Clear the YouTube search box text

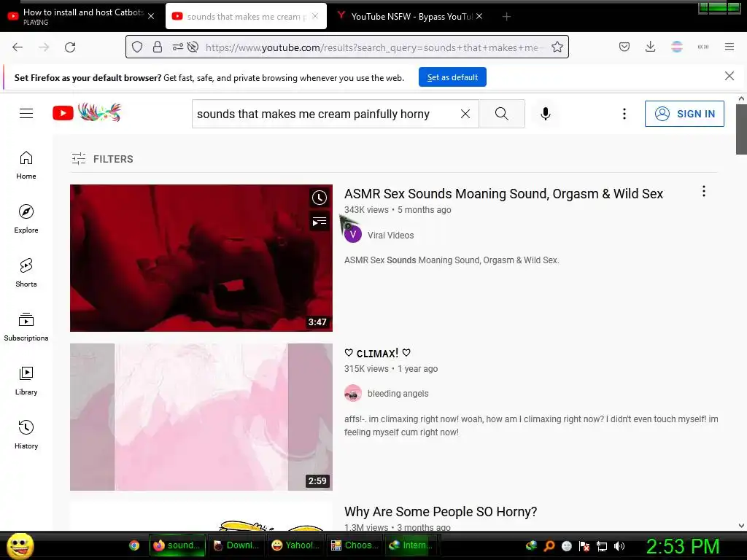point(465,114)
